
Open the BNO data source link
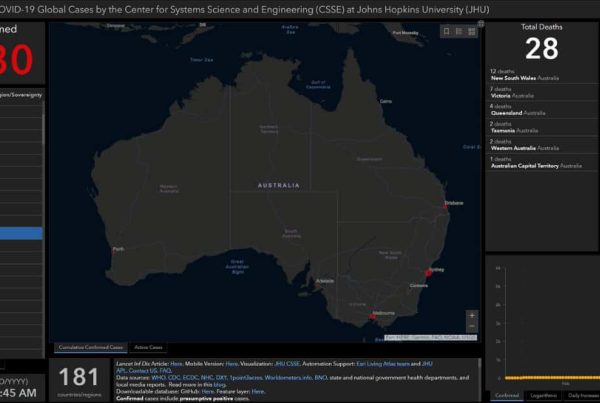[321, 377]
